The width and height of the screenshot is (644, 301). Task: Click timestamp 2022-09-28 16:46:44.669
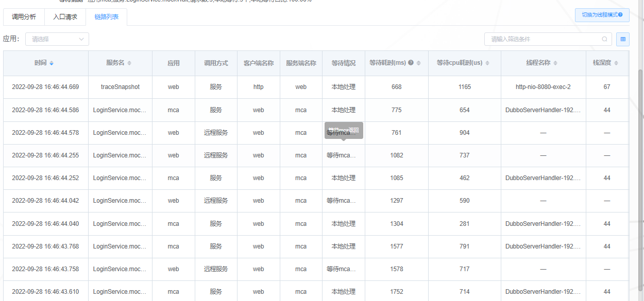click(45, 87)
